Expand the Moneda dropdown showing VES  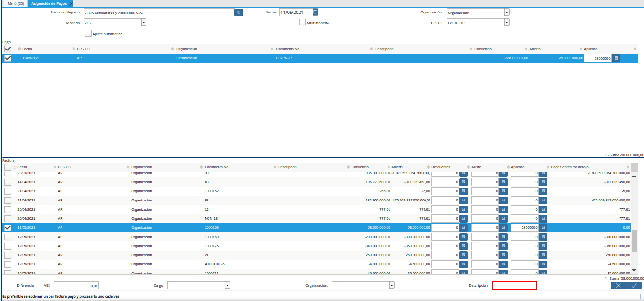[x=144, y=23]
